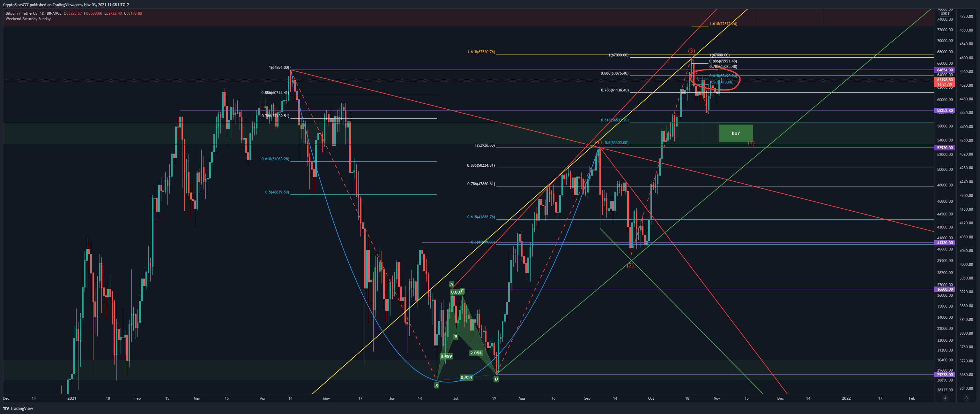Click the harmonic pattern point X marker
The width and height of the screenshot is (980, 414).
click(x=436, y=385)
